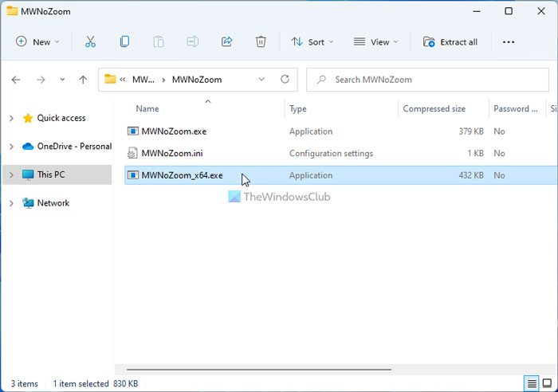The image size is (558, 392).
Task: Click the folder icon in title bar
Action: point(12,11)
